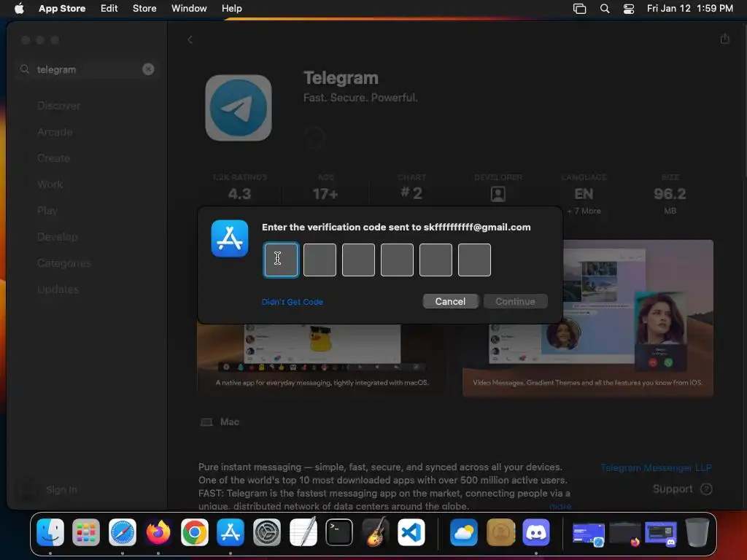The height and width of the screenshot is (560, 747).
Task: Open the Apple menu
Action: (x=19, y=8)
